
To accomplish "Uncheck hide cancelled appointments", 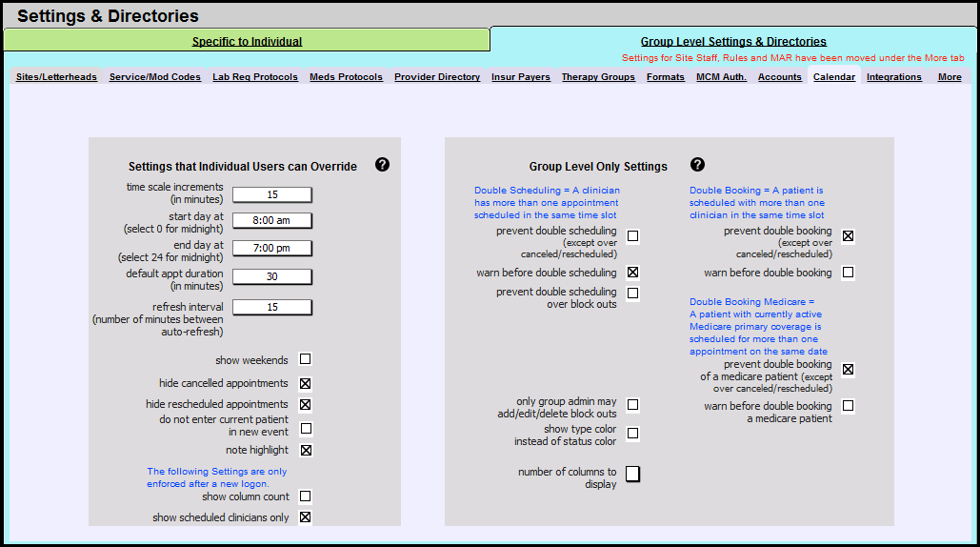I will [x=306, y=383].
